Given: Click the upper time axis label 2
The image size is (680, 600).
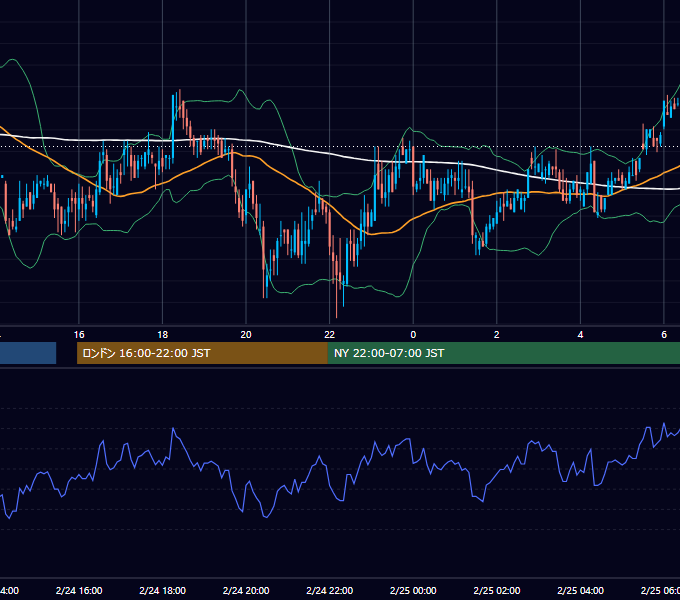Looking at the screenshot, I should tap(497, 335).
